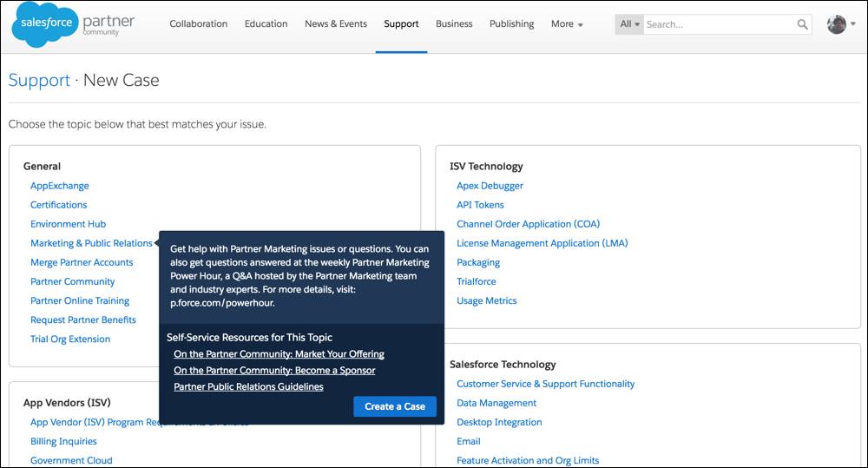Select Channel Order Application (COA) topic

pyautogui.click(x=528, y=224)
